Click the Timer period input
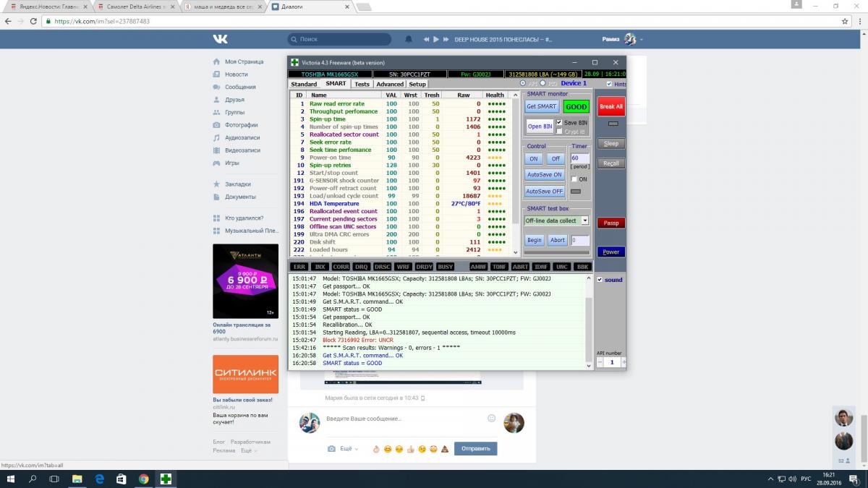Image resolution: width=868 pixels, height=488 pixels. (x=580, y=158)
